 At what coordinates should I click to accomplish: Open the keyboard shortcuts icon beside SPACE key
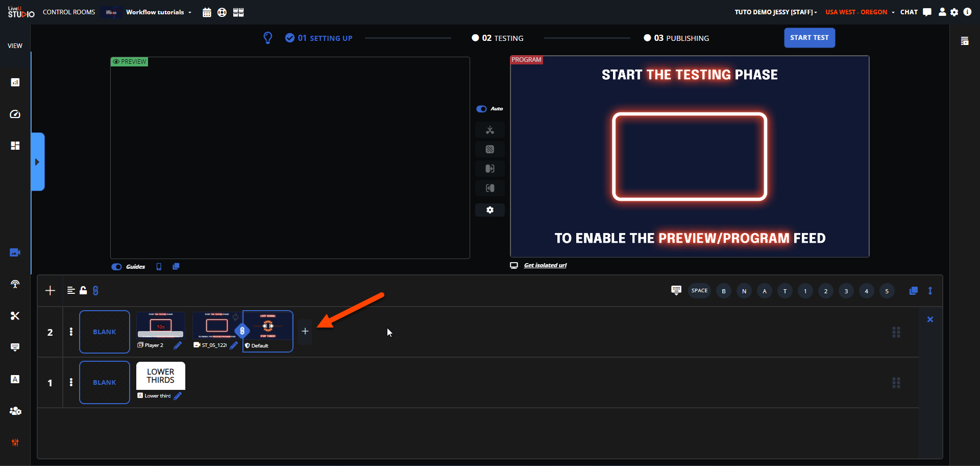tap(676, 290)
